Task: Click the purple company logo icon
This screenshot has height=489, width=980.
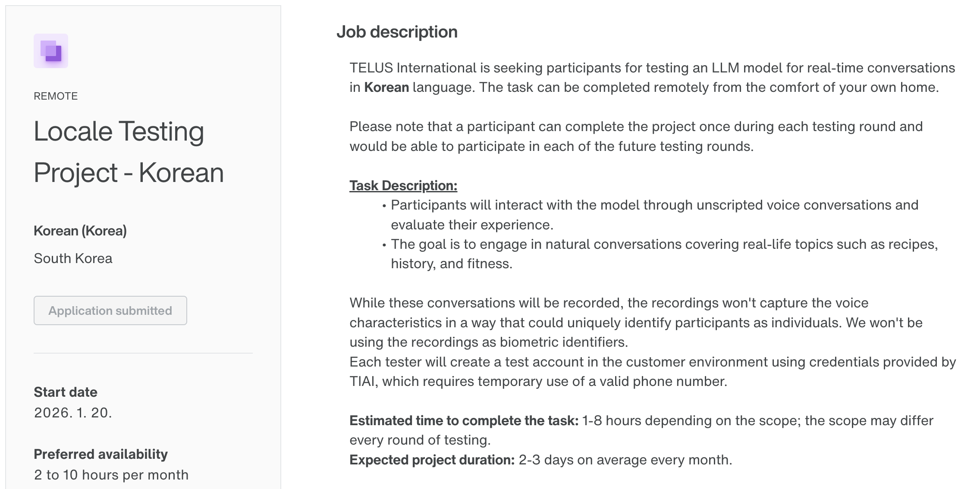Action: 51,51
